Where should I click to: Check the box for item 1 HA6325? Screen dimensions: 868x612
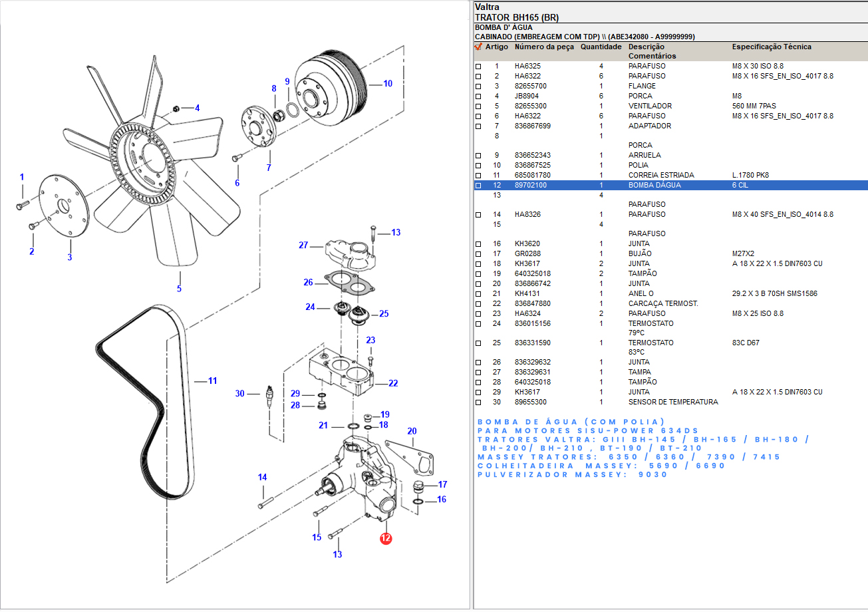(478, 67)
